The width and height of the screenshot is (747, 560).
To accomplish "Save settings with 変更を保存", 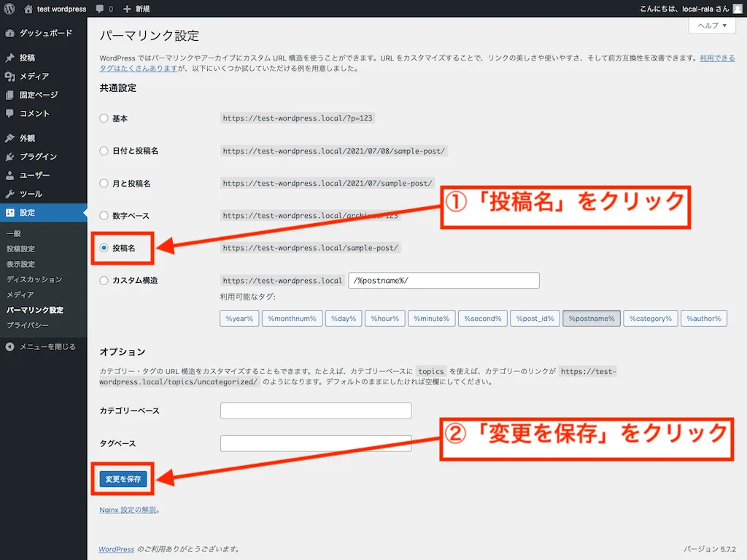I will pos(123,479).
